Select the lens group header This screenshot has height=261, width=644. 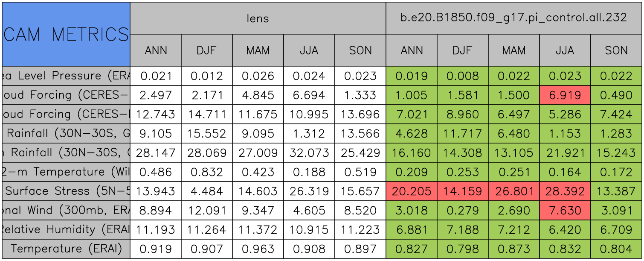pos(258,18)
